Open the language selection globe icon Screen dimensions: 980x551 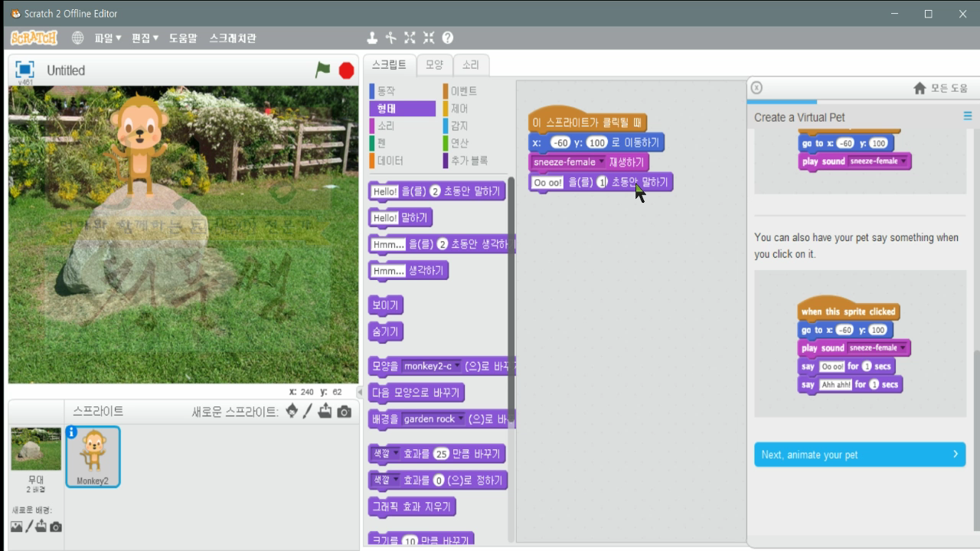[77, 37]
